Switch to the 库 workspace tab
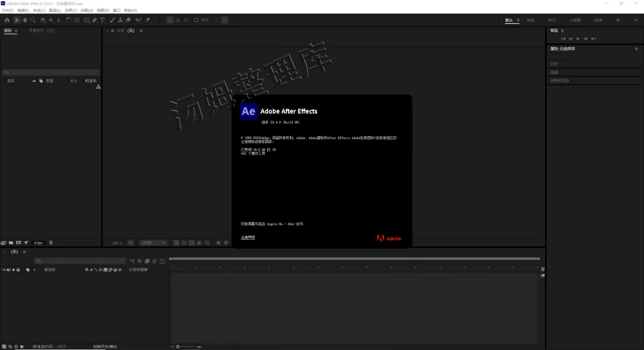The height and width of the screenshot is (350, 644). (x=618, y=20)
